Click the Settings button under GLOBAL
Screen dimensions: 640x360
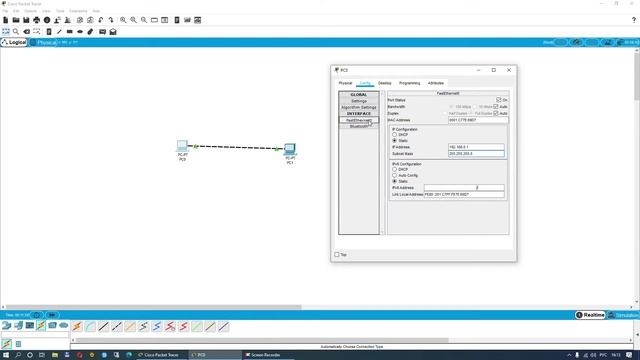click(359, 101)
